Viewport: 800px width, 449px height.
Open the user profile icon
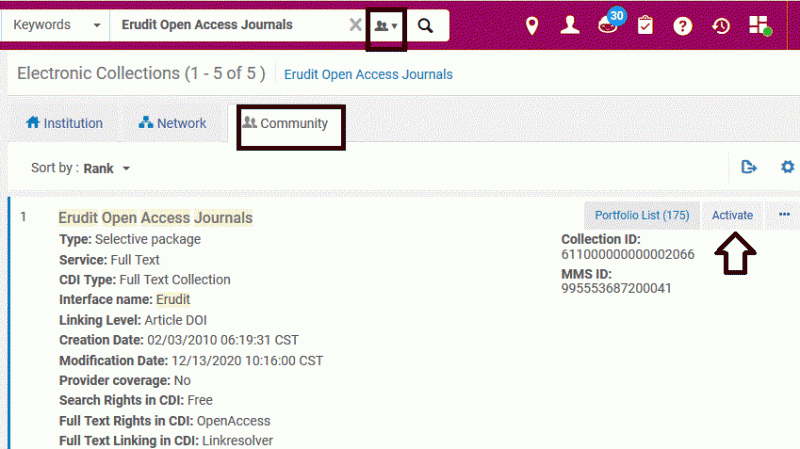click(x=569, y=25)
